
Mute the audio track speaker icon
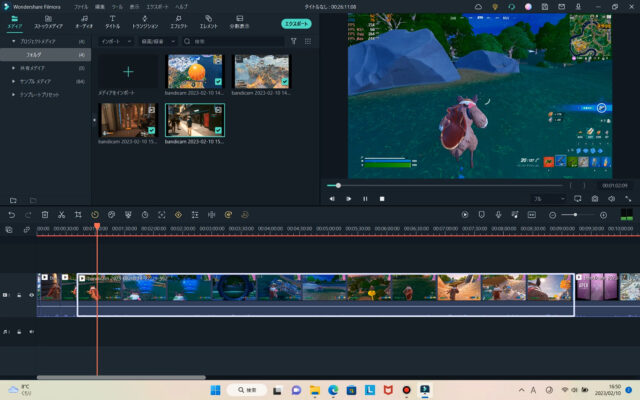31,332
